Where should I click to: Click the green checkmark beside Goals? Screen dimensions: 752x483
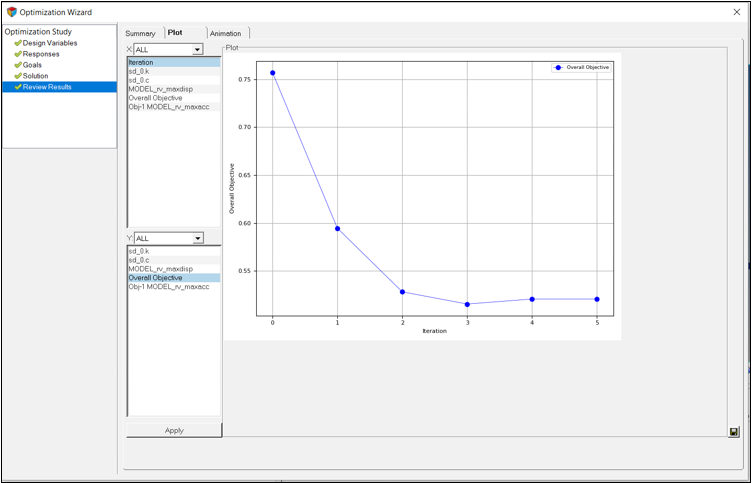(x=18, y=65)
